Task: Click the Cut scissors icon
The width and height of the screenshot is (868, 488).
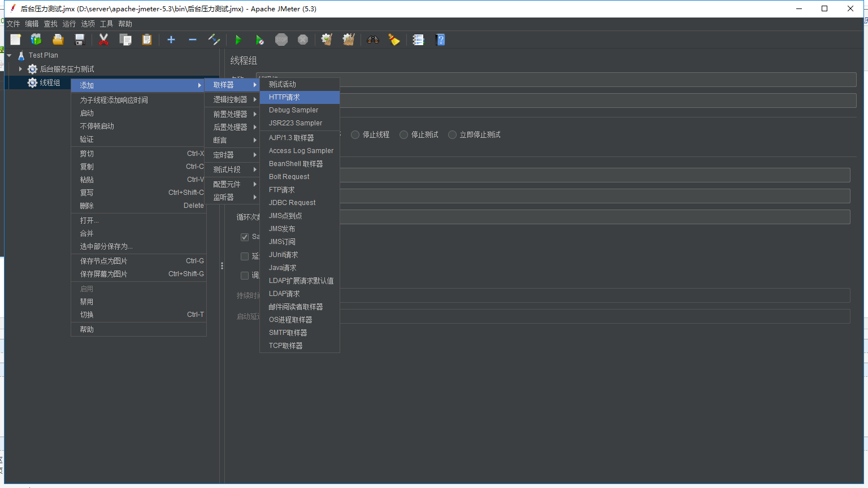Action: [x=103, y=40]
